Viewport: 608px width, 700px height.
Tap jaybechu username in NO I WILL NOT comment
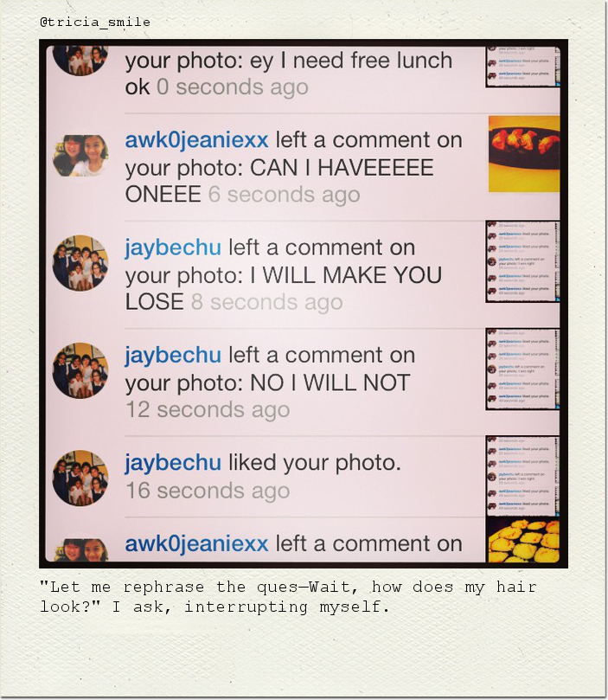[173, 356]
